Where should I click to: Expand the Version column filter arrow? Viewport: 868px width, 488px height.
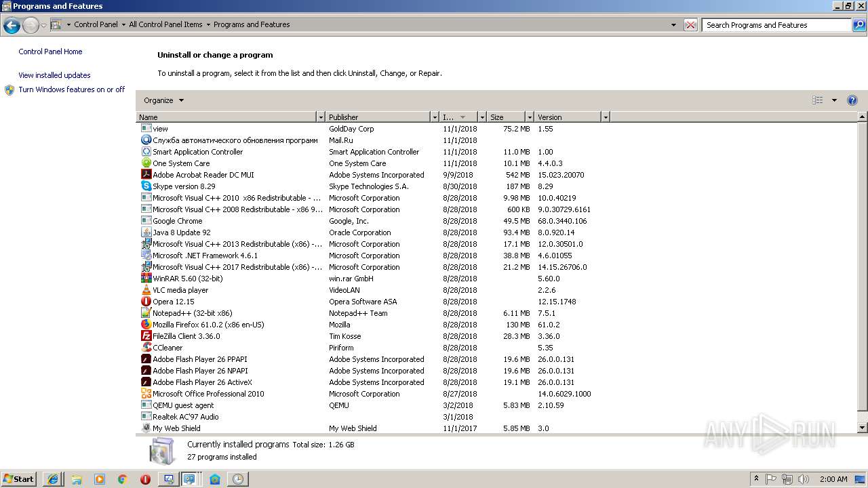click(x=606, y=117)
